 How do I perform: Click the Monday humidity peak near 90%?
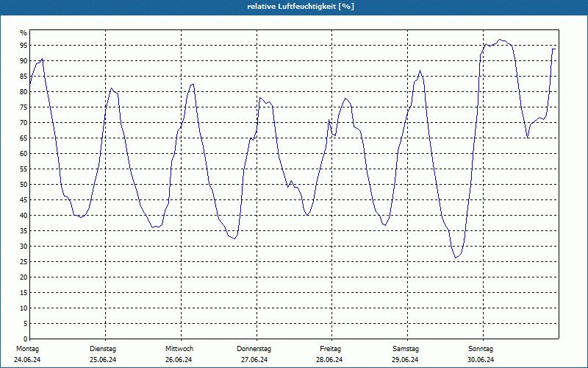pyautogui.click(x=42, y=59)
